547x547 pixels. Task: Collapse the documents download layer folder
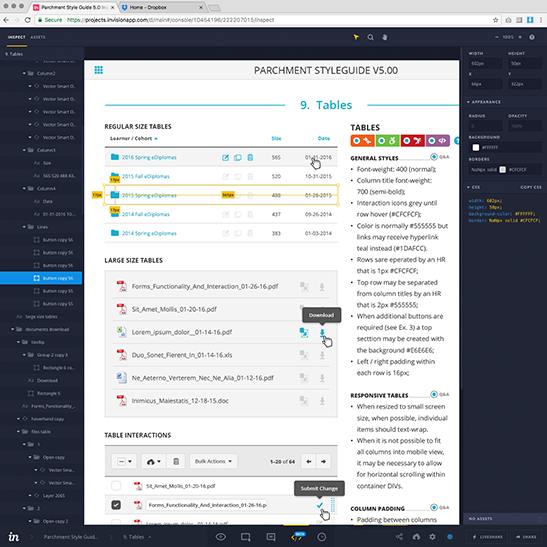coord(13,329)
